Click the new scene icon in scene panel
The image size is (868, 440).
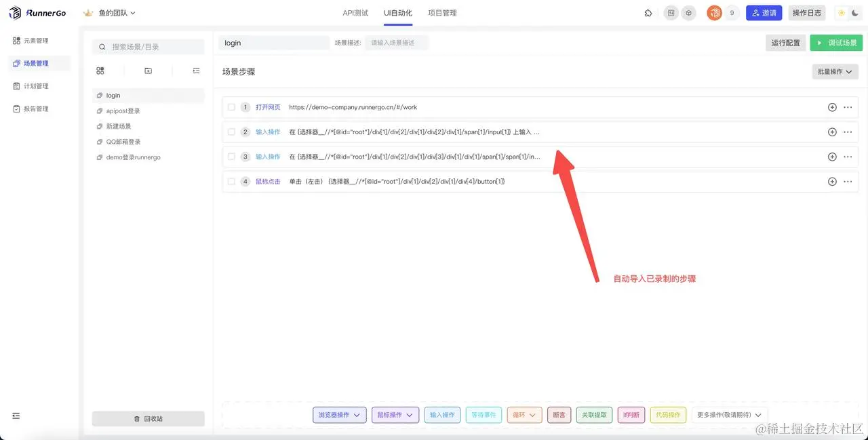coord(100,71)
